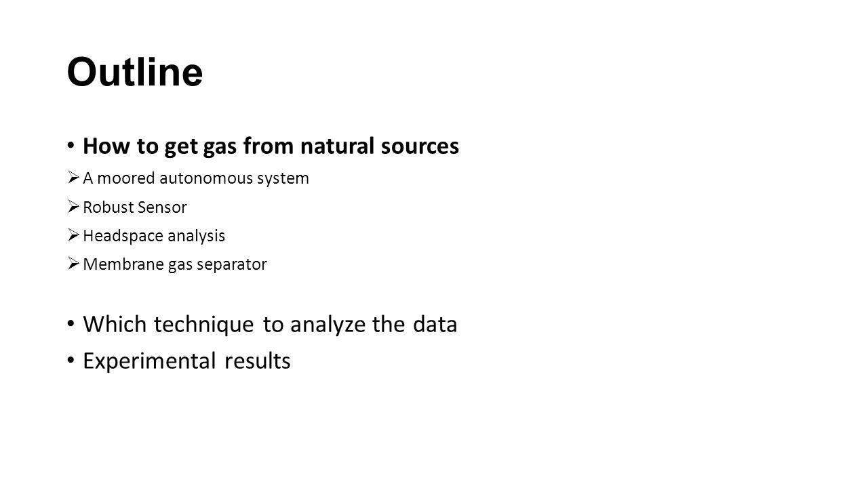
Task: Click the round bullet before "Which technique"
Action: 71,325
